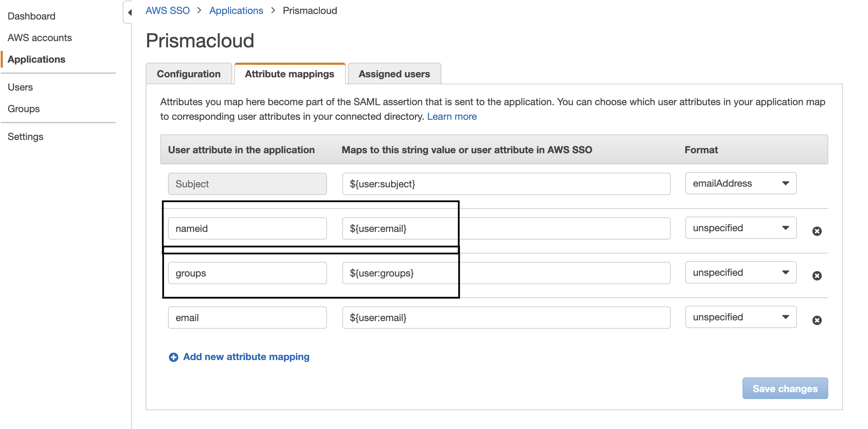Open the Assigned users tab
The image size is (868, 429).
(394, 74)
